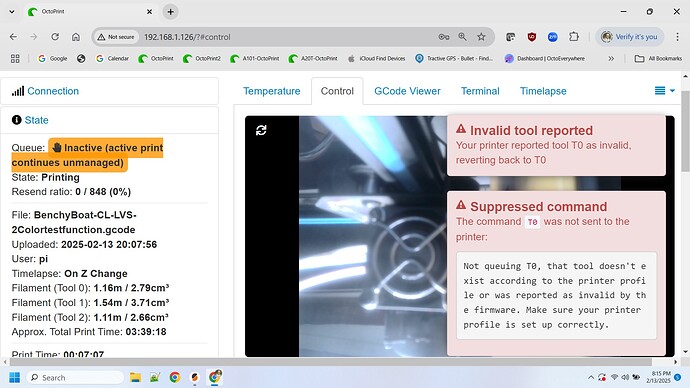This screenshot has width=690, height=388.
Task: Open the taskbar clock and date
Action: (x=658, y=377)
